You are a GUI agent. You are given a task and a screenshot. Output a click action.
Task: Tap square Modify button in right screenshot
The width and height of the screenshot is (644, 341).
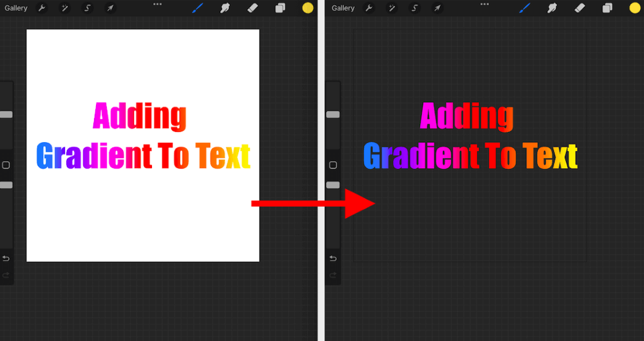coord(333,165)
